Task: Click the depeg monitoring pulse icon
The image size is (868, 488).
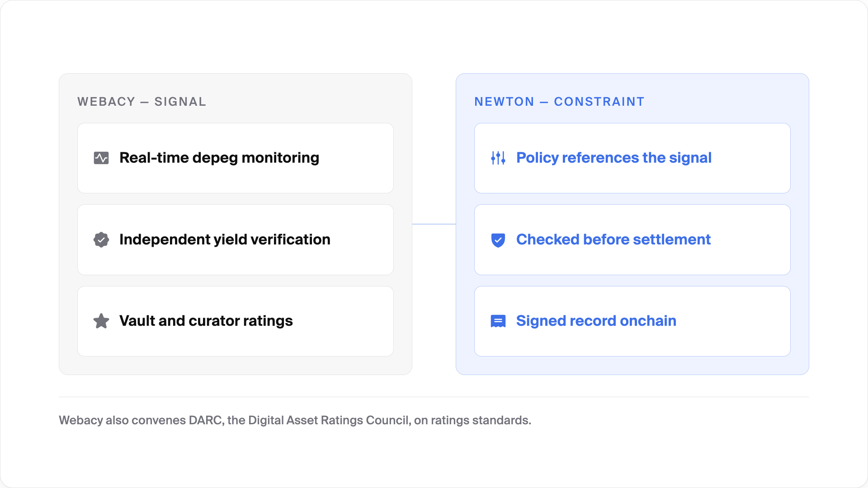Action: (101, 158)
